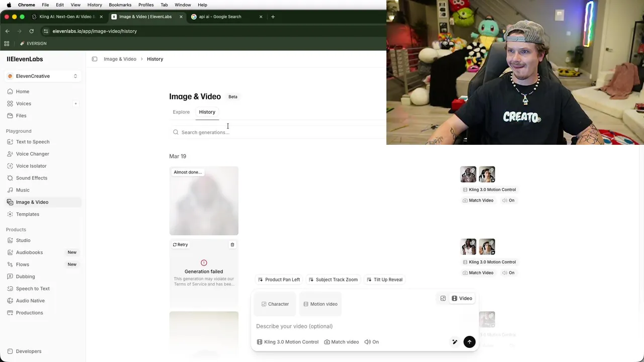Viewport: 644px width, 362px height.
Task: Add a Character reference
Action: pyautogui.click(x=275, y=304)
